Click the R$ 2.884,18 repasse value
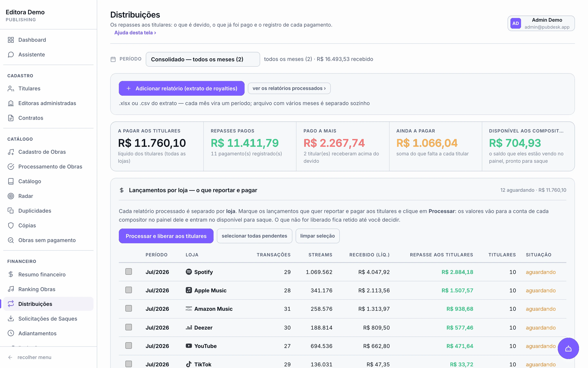The image size is (588, 368). click(457, 272)
